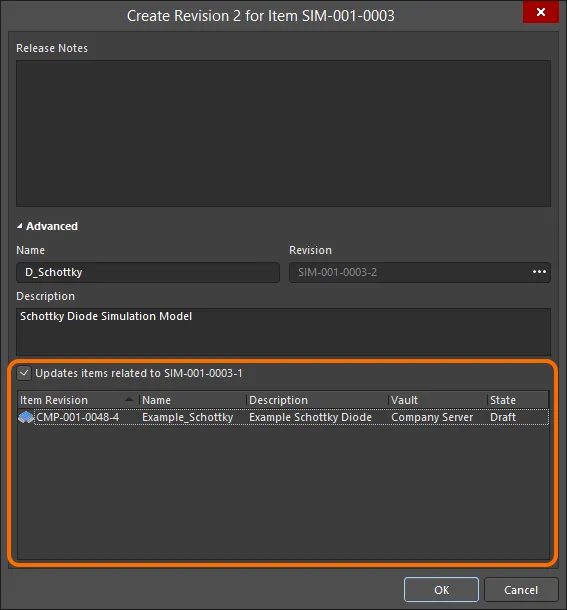This screenshot has height=610, width=567.
Task: Click the sort arrow on Item Revision column
Action: [129, 400]
